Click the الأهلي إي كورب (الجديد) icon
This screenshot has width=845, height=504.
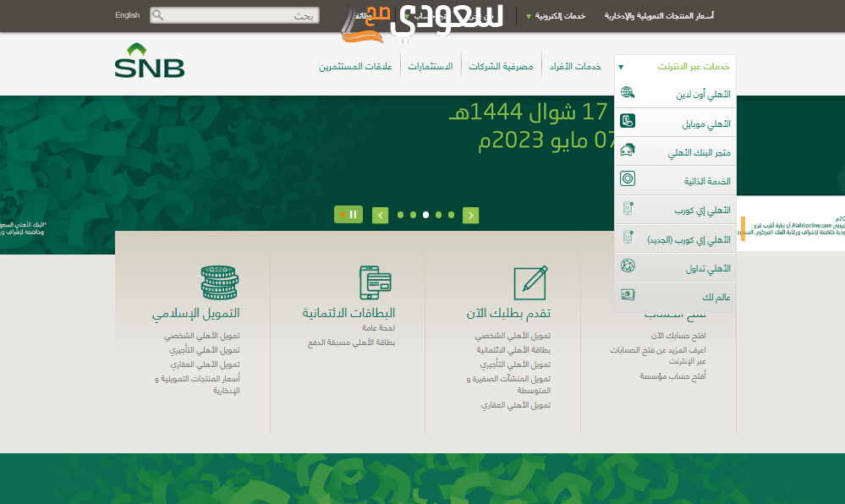(x=628, y=237)
